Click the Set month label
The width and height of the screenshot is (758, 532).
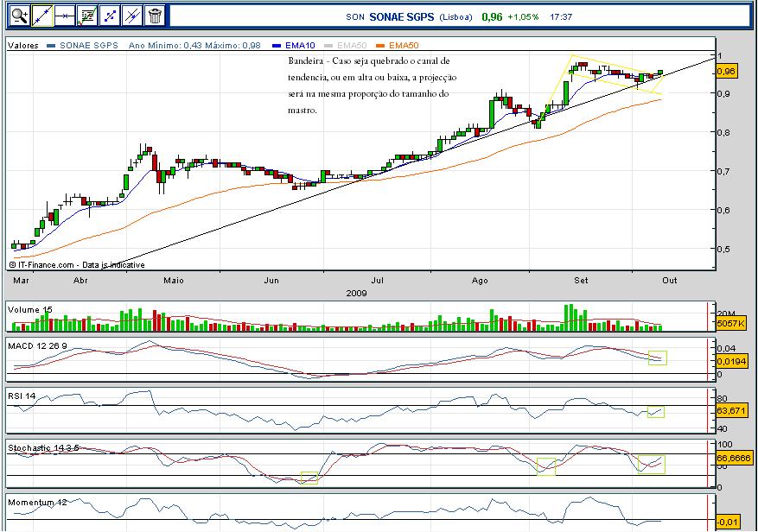click(x=581, y=281)
